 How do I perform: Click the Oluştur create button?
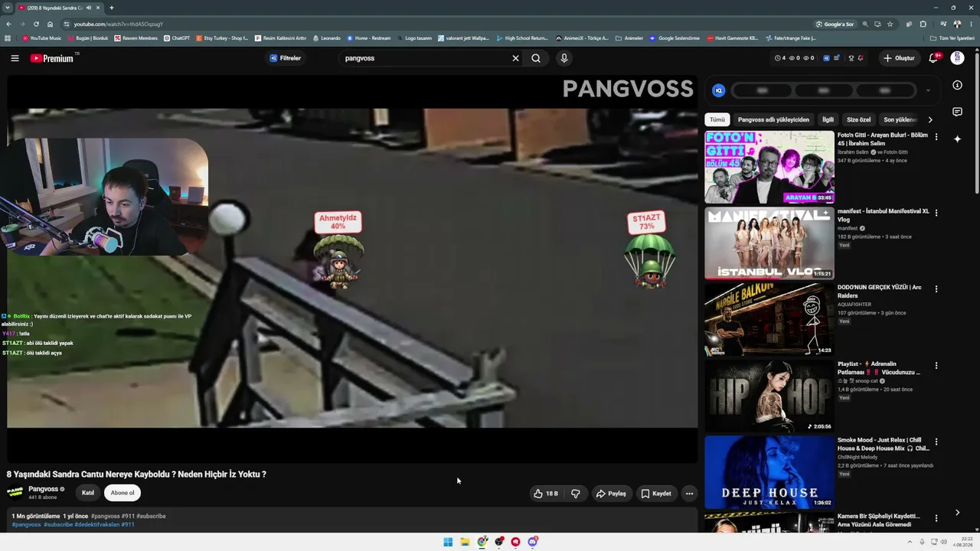pos(899,58)
